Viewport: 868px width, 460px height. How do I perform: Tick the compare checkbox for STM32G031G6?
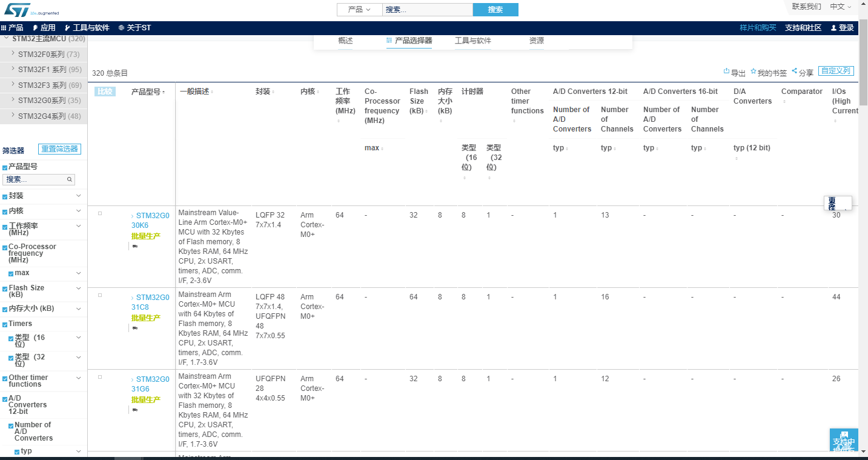tap(100, 377)
